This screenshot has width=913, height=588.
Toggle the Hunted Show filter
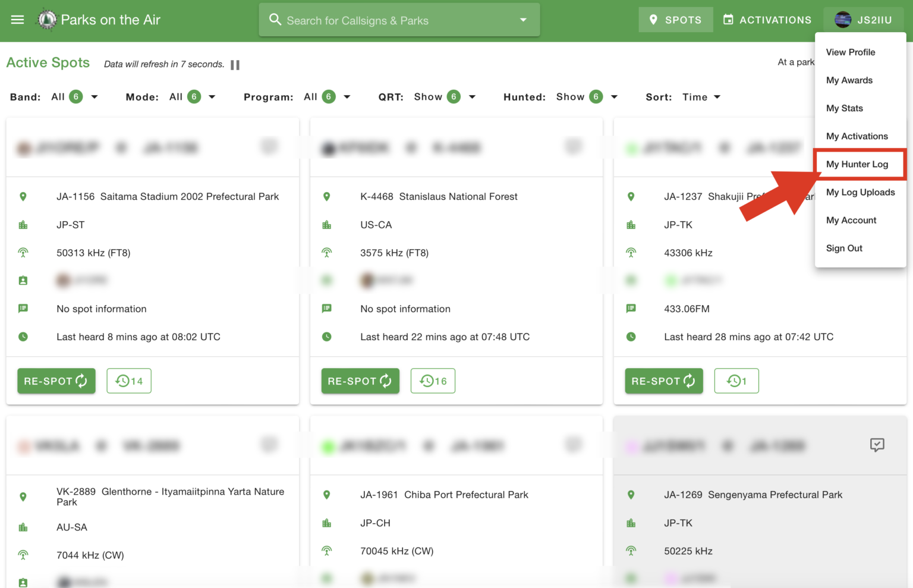coord(587,97)
